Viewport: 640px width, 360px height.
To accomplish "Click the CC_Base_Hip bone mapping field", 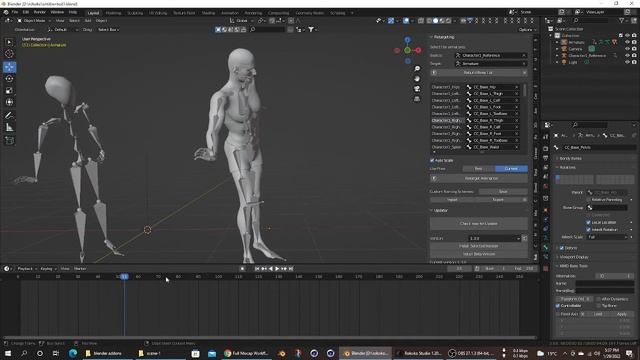I will pyautogui.click(x=493, y=87).
